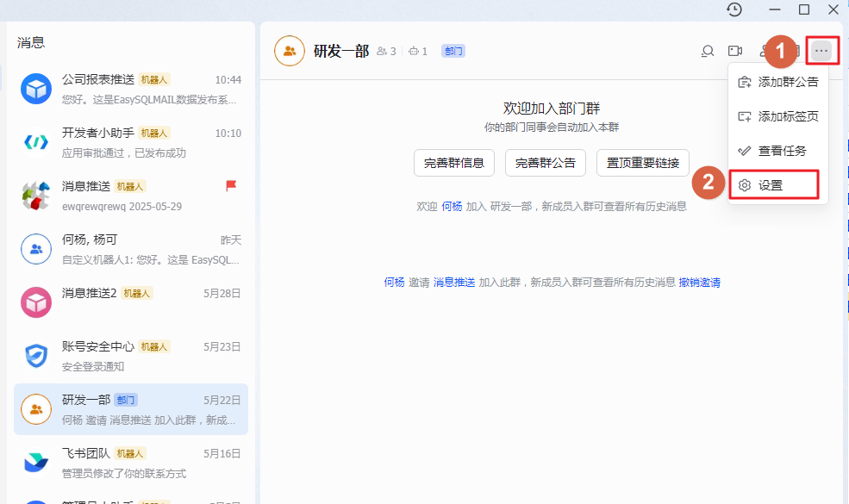Click the 完善群信息 button

coord(454,162)
